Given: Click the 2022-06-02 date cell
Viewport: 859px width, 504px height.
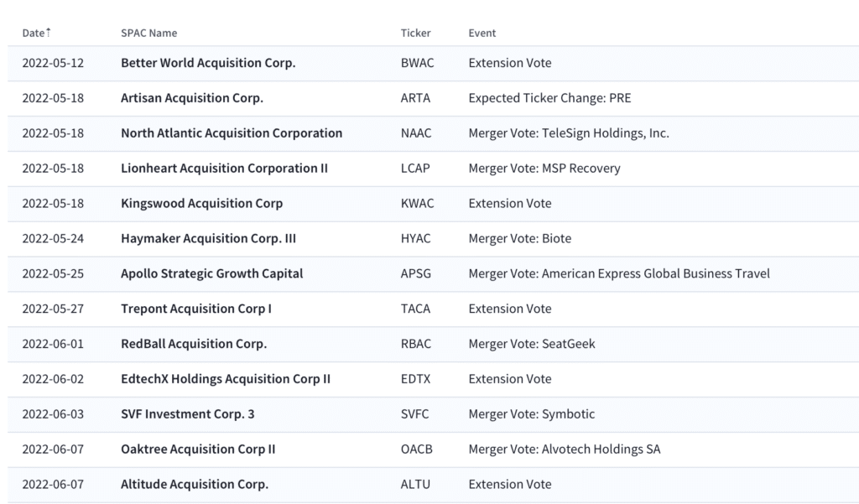Looking at the screenshot, I should 53,378.
